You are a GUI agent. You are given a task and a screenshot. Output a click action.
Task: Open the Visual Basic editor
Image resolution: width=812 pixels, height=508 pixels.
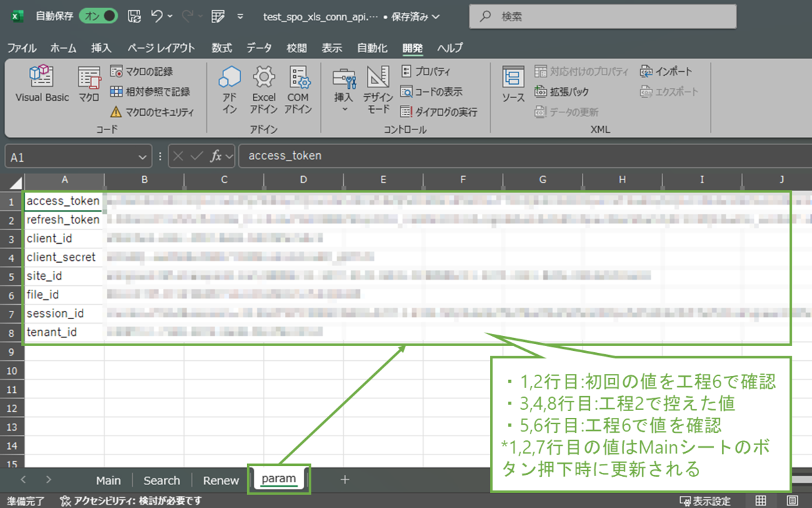(42, 85)
